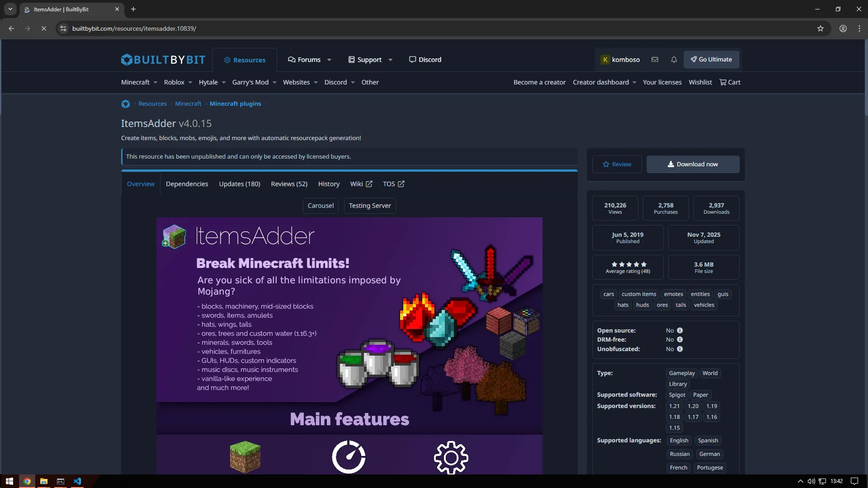The width and height of the screenshot is (868, 488).
Task: Open the TOS external link
Action: click(394, 184)
